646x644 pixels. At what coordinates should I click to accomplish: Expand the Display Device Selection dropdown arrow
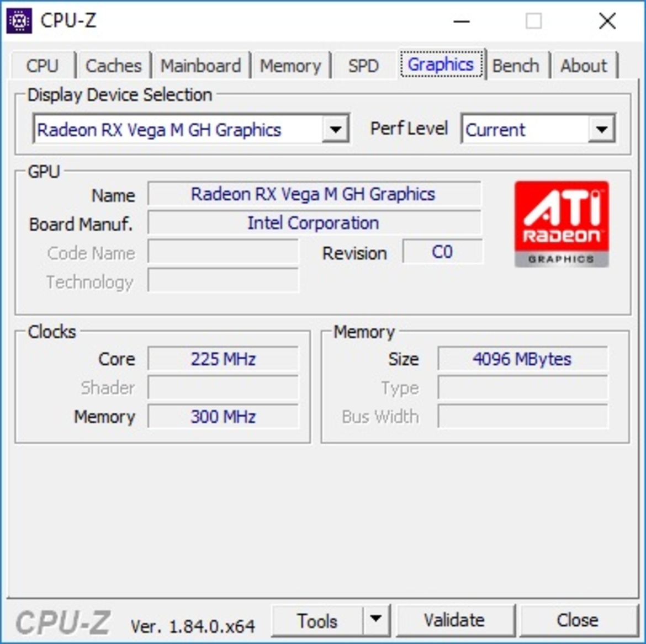pos(335,129)
